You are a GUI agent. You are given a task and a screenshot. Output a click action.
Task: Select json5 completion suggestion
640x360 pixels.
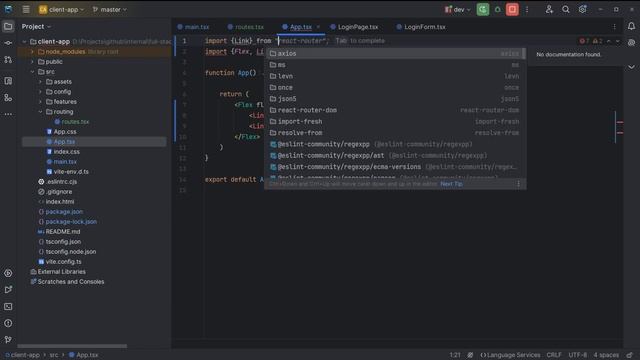(x=394, y=99)
